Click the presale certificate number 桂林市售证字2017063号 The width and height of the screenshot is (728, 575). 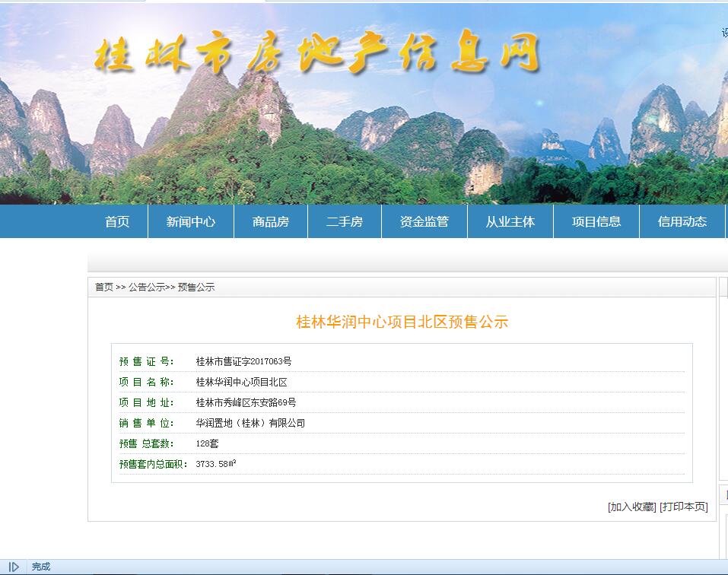(243, 362)
